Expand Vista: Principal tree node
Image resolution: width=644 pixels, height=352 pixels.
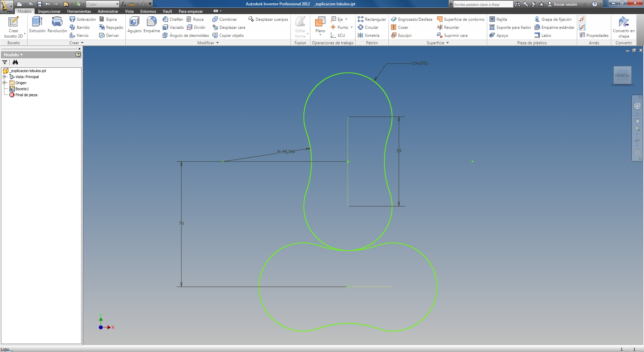click(x=5, y=77)
